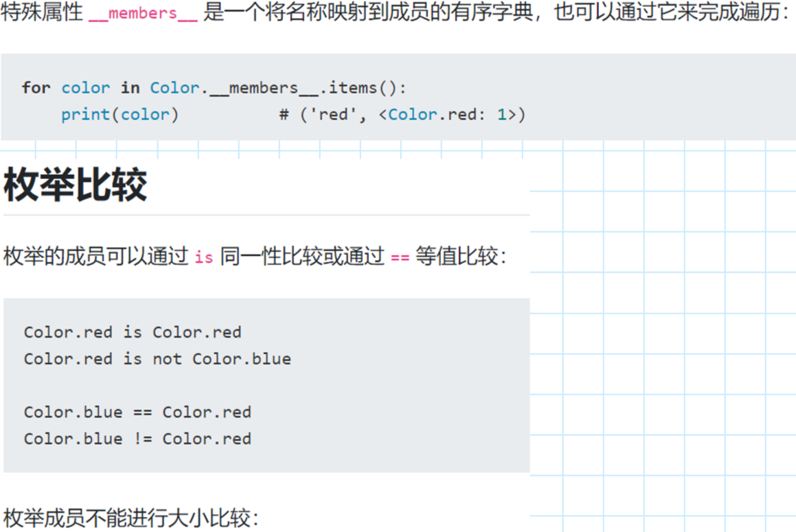The width and height of the screenshot is (796, 532).
Task: Click the line 'Color.red is Color.red'
Action: pos(133,332)
